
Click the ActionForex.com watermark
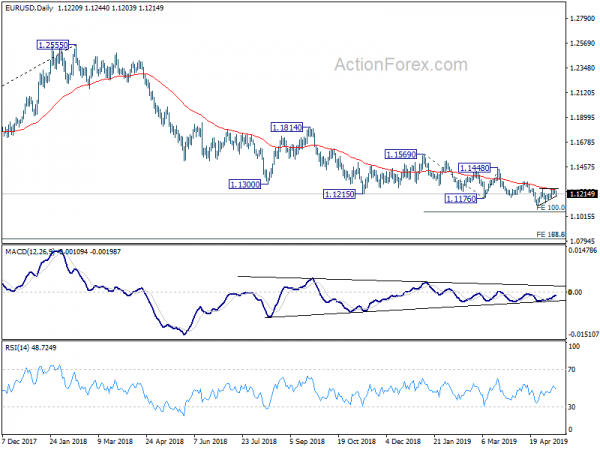click(401, 65)
